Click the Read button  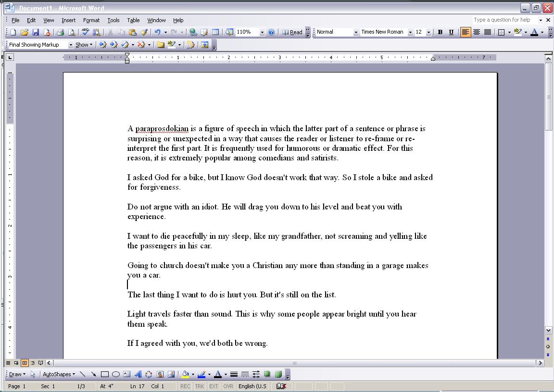(294, 32)
